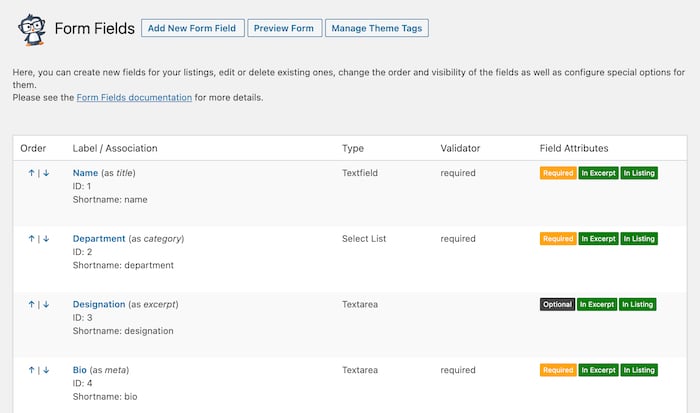This screenshot has width=700, height=413.
Task: Click '(as excerpt)' association text
Action: click(153, 305)
